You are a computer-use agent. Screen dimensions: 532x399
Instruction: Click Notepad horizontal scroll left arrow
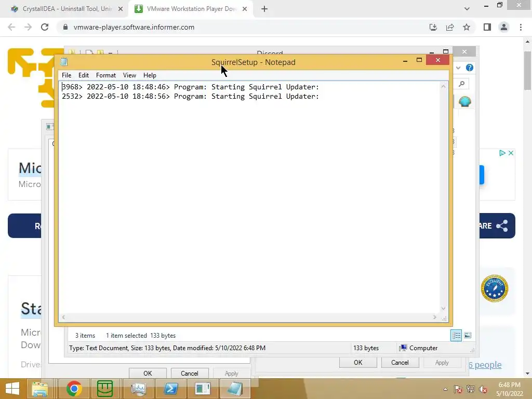pyautogui.click(x=63, y=317)
